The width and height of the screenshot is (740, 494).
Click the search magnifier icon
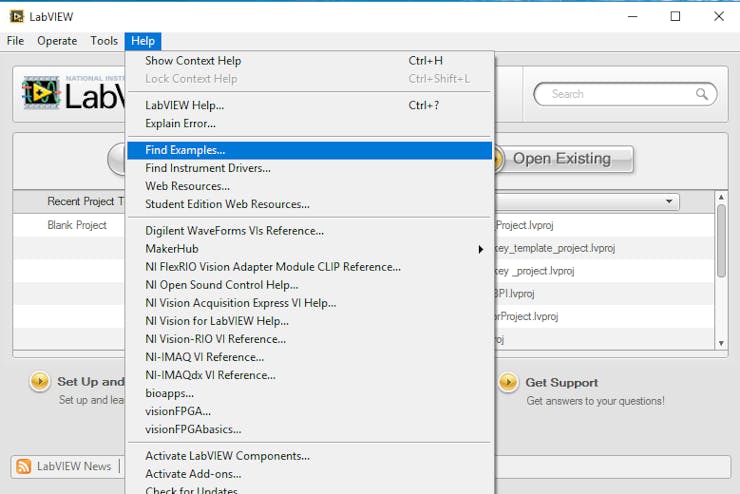(x=702, y=94)
